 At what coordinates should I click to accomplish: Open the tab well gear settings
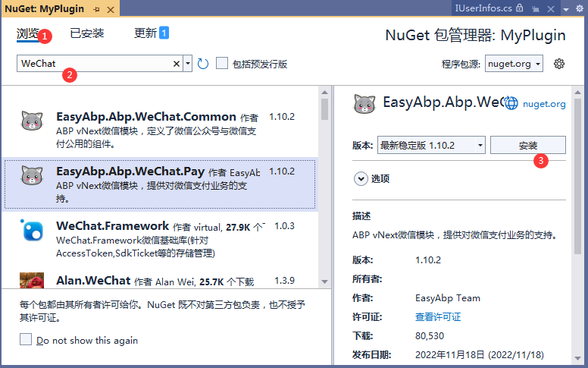click(x=580, y=8)
